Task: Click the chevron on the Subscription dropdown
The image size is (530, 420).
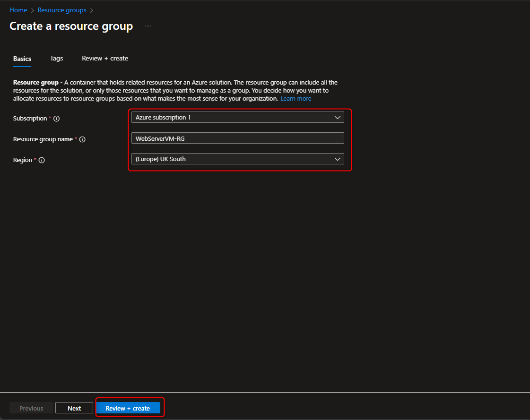Action: pyautogui.click(x=338, y=117)
